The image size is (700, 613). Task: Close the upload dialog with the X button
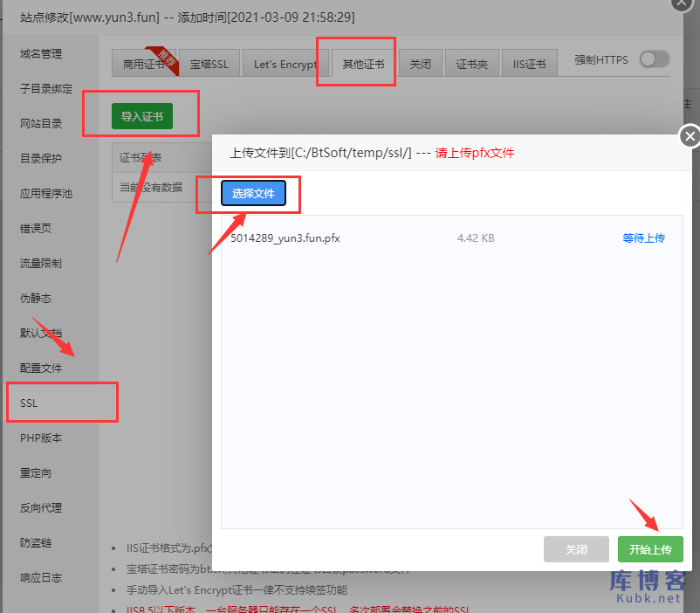(x=689, y=136)
